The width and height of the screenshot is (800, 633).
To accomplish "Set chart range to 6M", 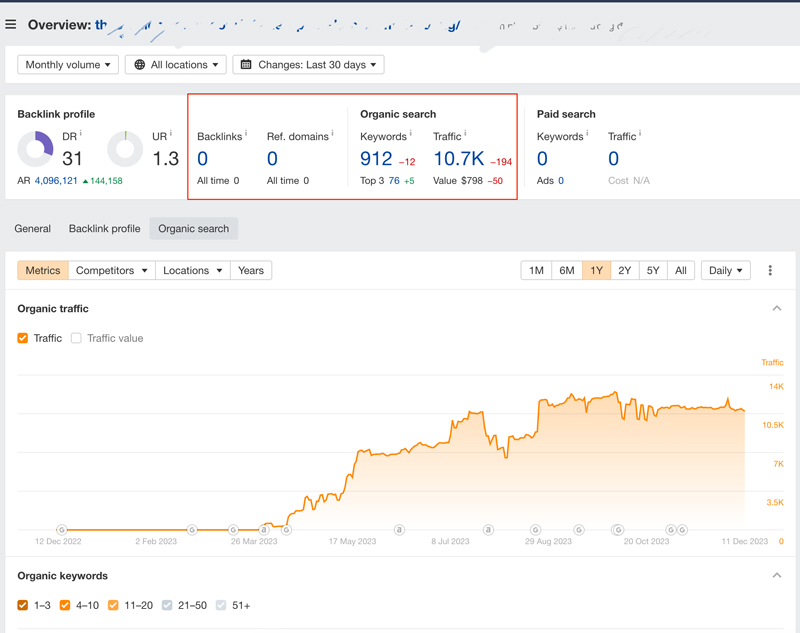I will tap(567, 270).
